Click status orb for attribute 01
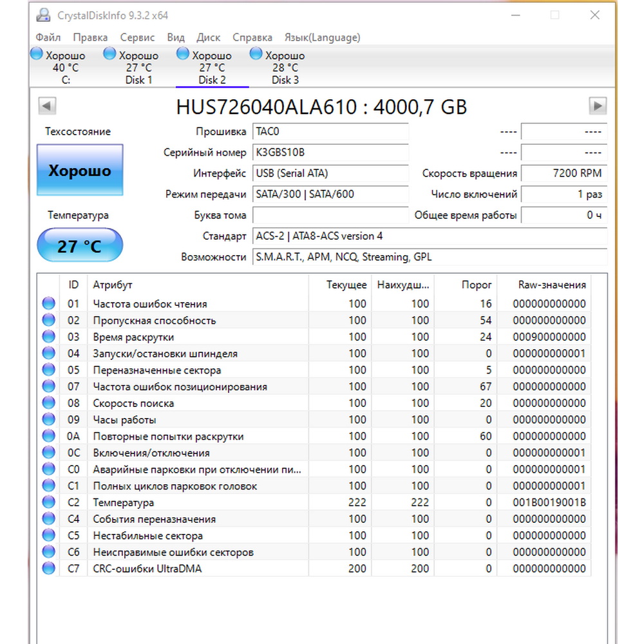Screen dimensions: 644x644 click(x=48, y=303)
